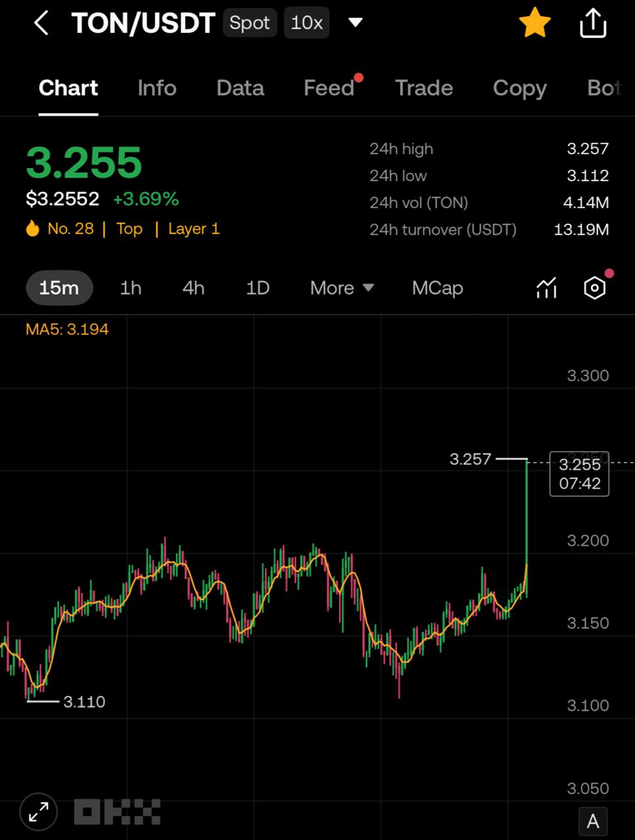This screenshot has width=635, height=840.
Task: Switch to the Chart tab
Action: (x=68, y=88)
